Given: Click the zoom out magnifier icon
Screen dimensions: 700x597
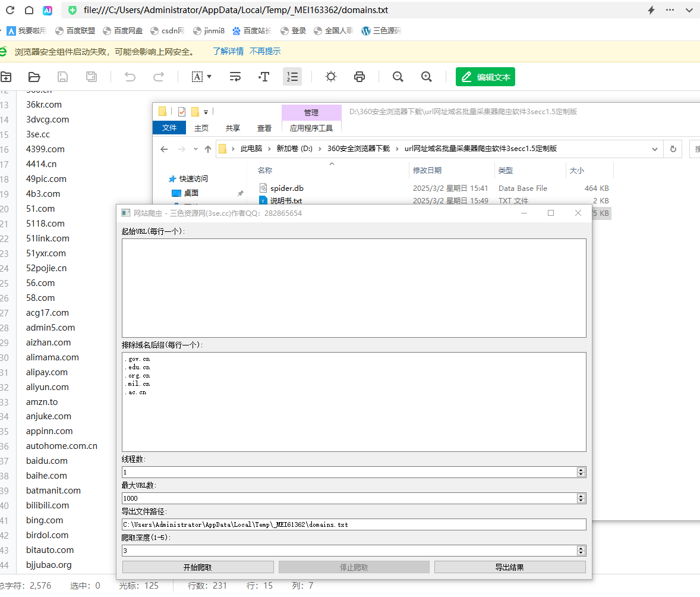Looking at the screenshot, I should click(398, 77).
